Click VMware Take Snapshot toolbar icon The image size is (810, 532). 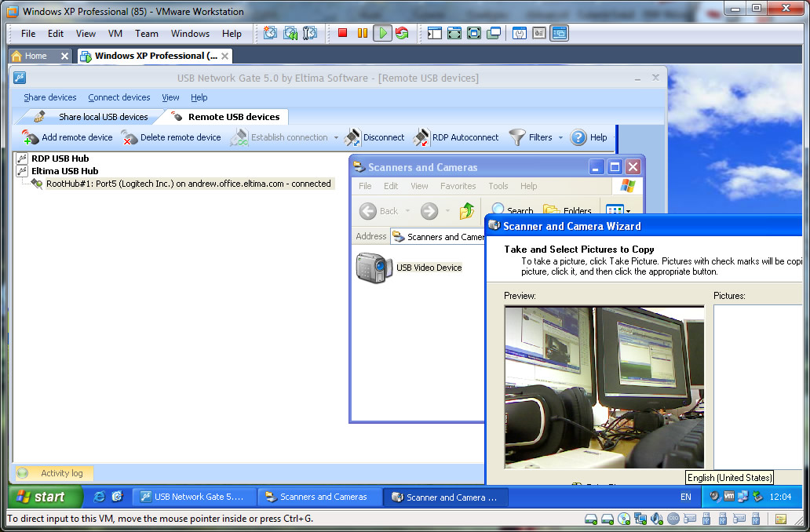pyautogui.click(x=270, y=34)
